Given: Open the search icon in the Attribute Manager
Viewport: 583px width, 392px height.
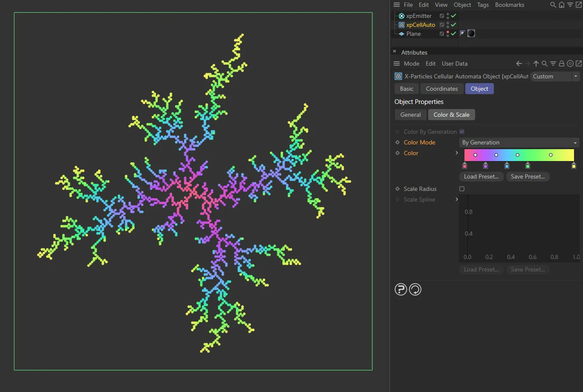Looking at the screenshot, I should 544,63.
